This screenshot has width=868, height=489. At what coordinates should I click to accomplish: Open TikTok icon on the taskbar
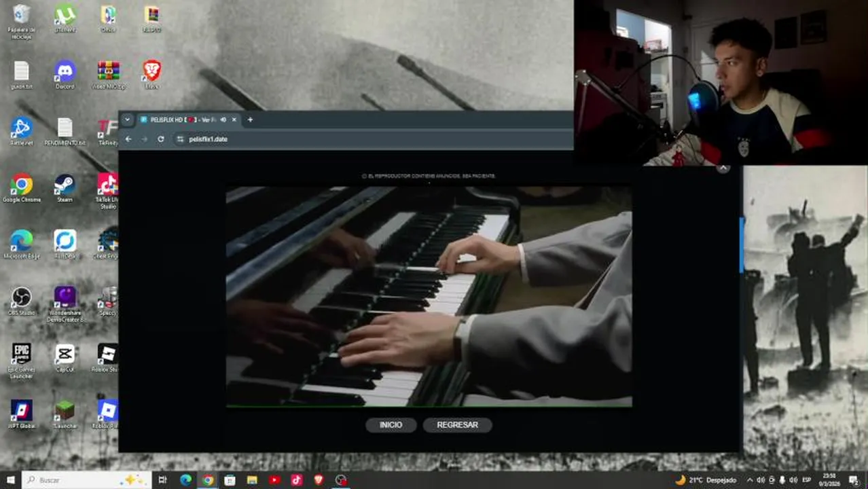tap(297, 480)
